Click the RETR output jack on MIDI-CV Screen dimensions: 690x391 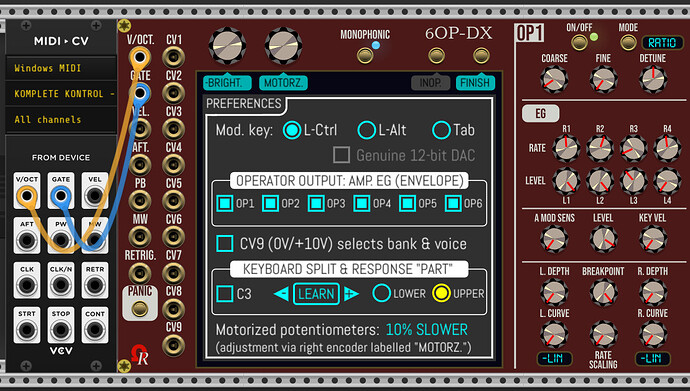pyautogui.click(x=95, y=285)
